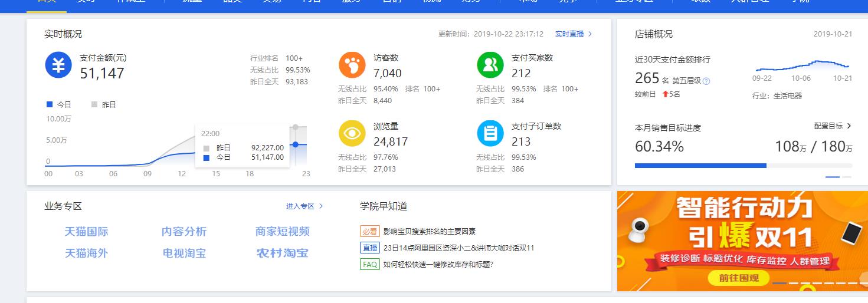Click the help icon beside 第五层级

tap(706, 81)
